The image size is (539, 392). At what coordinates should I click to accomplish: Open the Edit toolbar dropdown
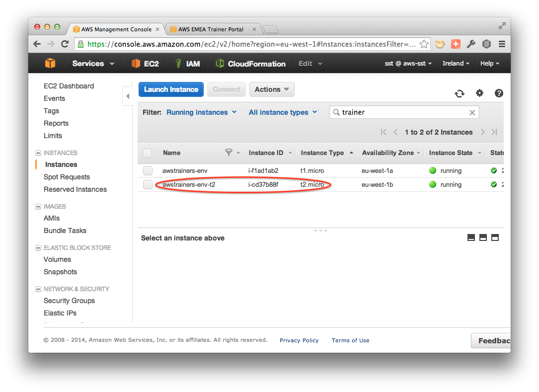pos(310,64)
